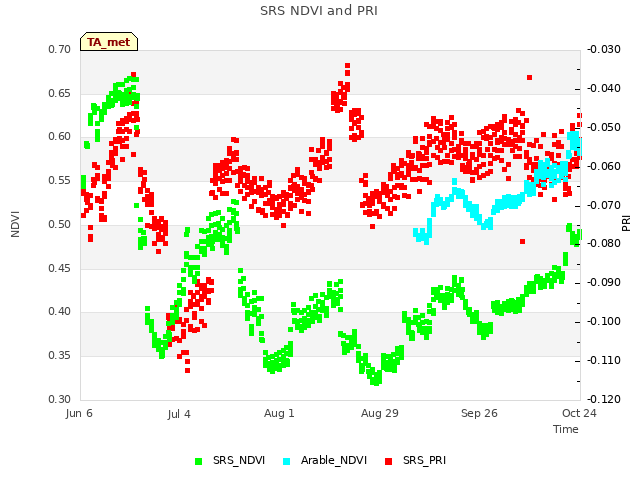Click the 0.35 NDVI axis value
The image size is (640, 480).
pyautogui.click(x=60, y=356)
